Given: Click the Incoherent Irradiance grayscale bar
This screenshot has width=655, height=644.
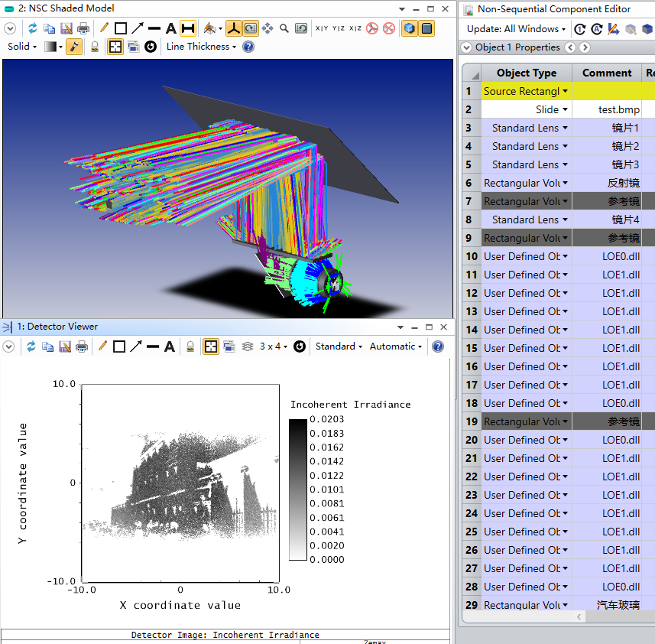Looking at the screenshot, I should click(x=298, y=490).
